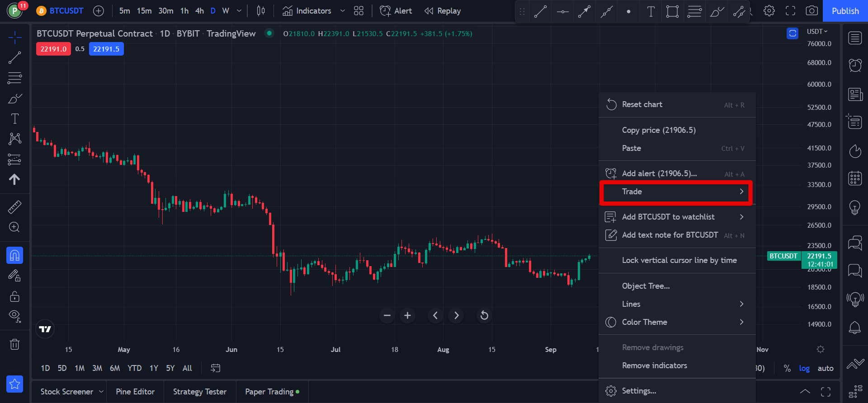868x403 pixels.
Task: Select the 1Y date range
Action: click(154, 368)
